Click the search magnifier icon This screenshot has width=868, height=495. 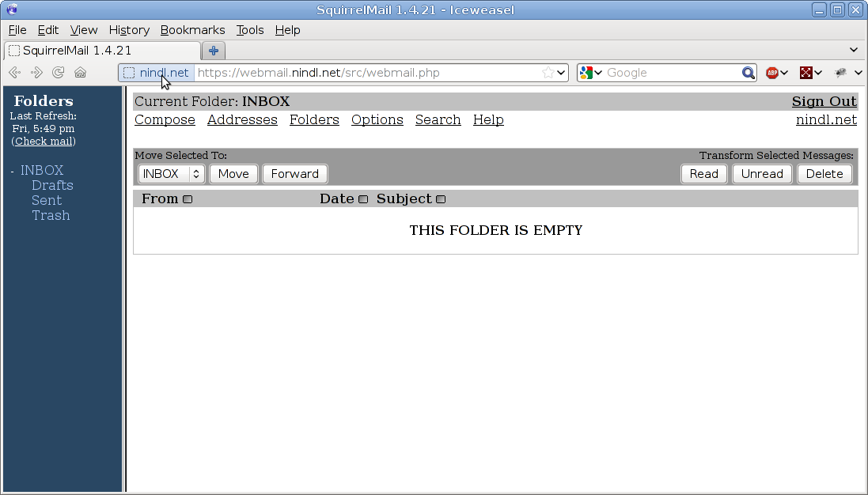748,73
